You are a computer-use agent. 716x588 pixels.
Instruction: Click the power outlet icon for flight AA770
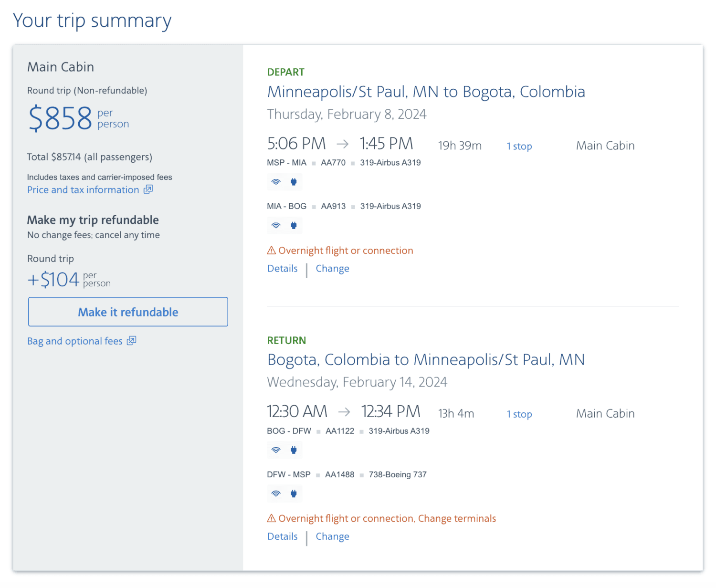293,181
